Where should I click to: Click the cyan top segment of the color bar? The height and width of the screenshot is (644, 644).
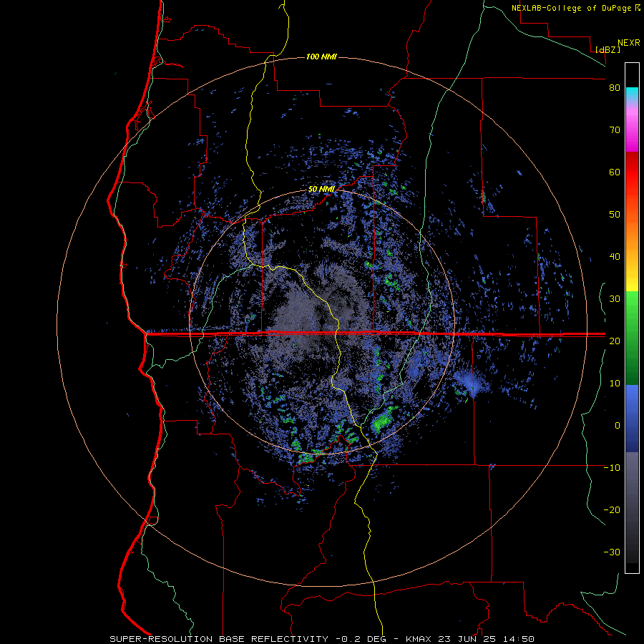pos(632,93)
